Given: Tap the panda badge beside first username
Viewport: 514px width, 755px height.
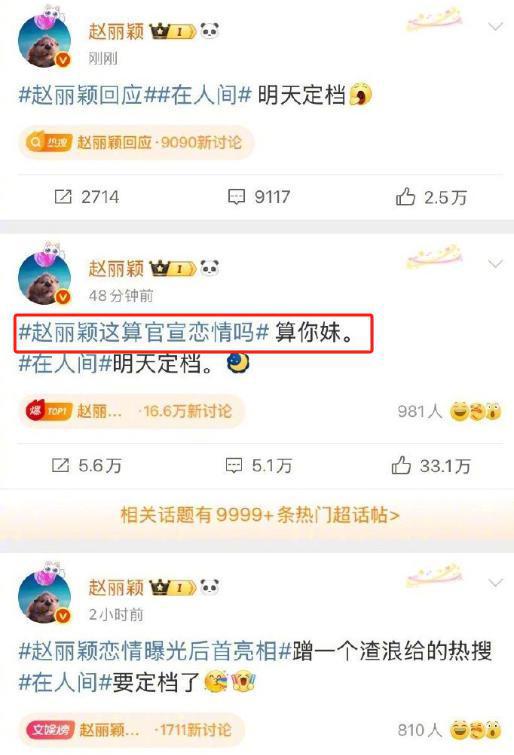Looking at the screenshot, I should pos(210,31).
